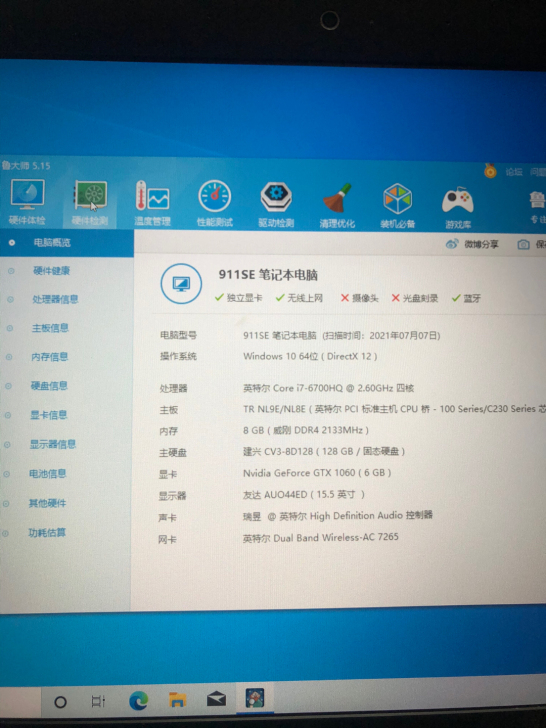The image size is (546, 728).
Task: Open 其他硬件 other hardware
Action: tap(47, 503)
